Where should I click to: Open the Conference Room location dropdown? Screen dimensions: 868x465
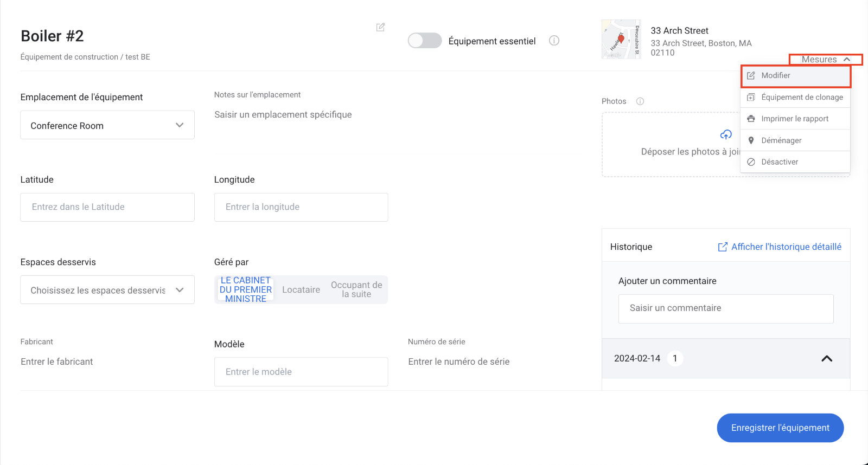point(107,125)
